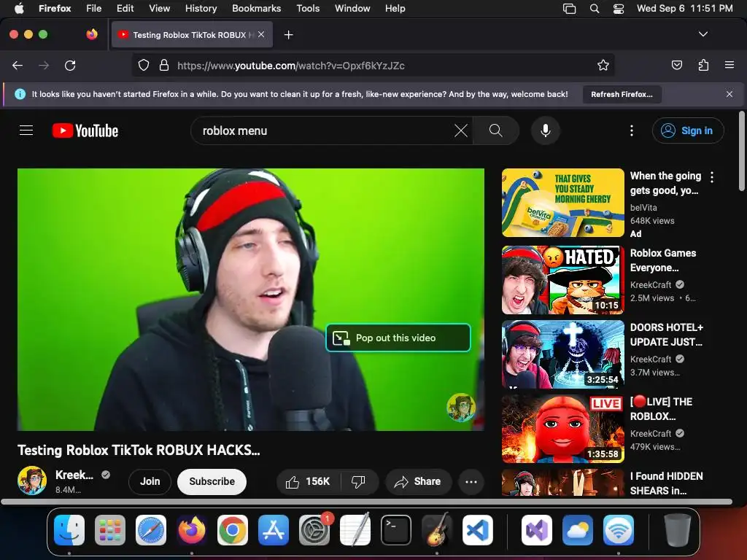Viewport: 747px width, 560px height.
Task: Click channel watermark on video corner
Action: (x=461, y=408)
